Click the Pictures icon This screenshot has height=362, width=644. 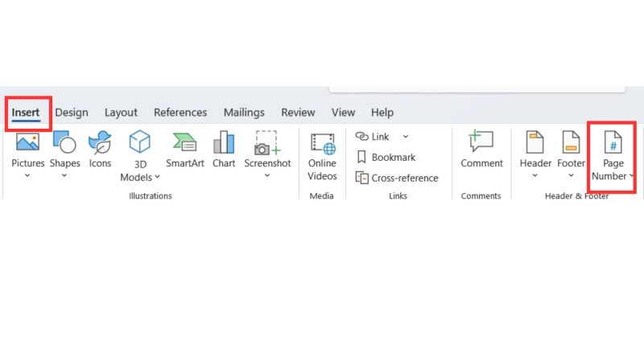click(27, 142)
